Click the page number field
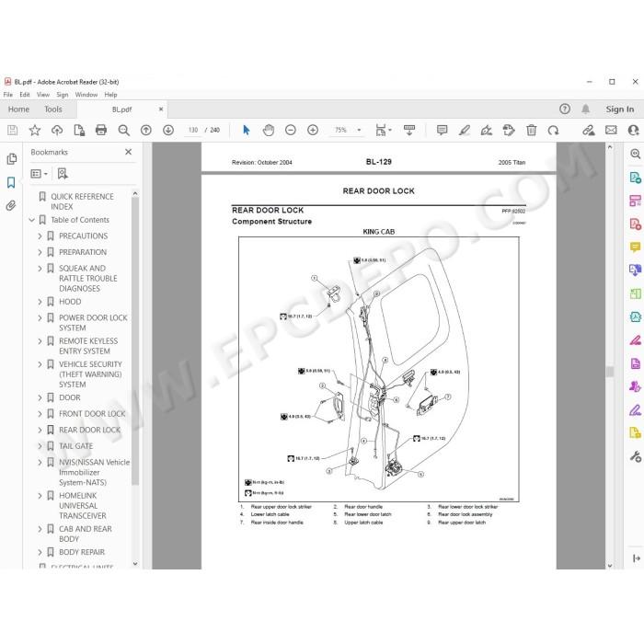This screenshot has height=644, width=644. click(193, 131)
